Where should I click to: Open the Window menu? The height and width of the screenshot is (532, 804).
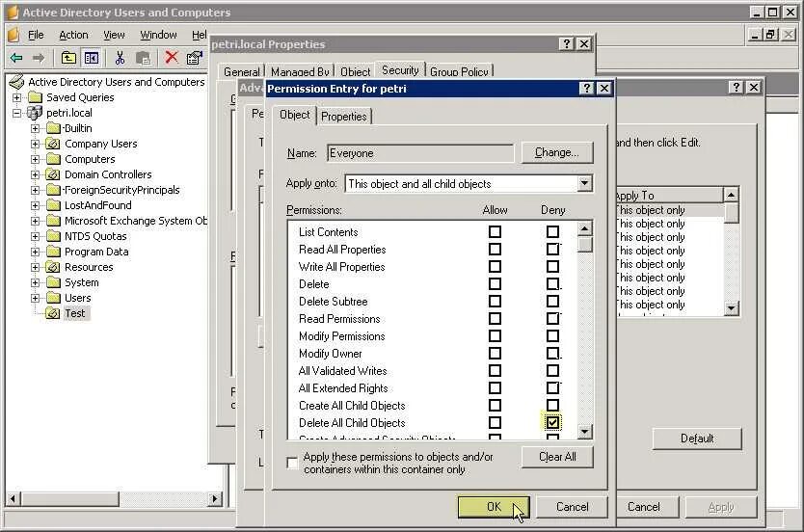pos(158,35)
